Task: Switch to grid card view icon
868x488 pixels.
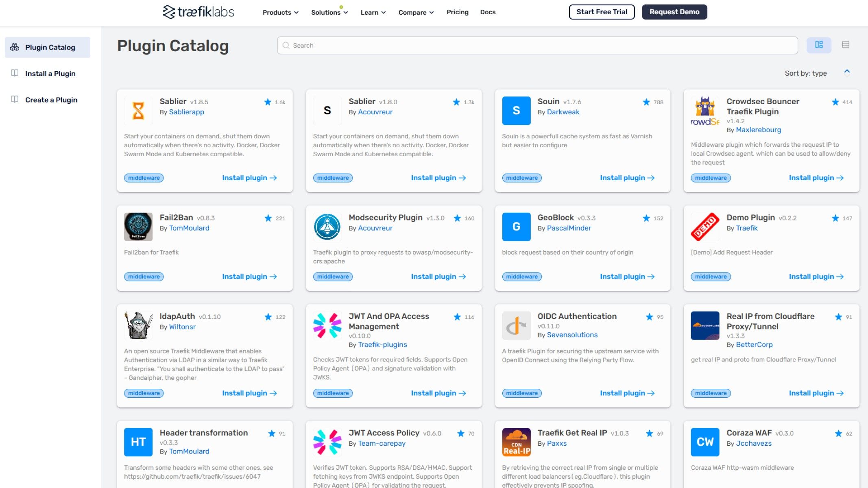Action: (819, 45)
